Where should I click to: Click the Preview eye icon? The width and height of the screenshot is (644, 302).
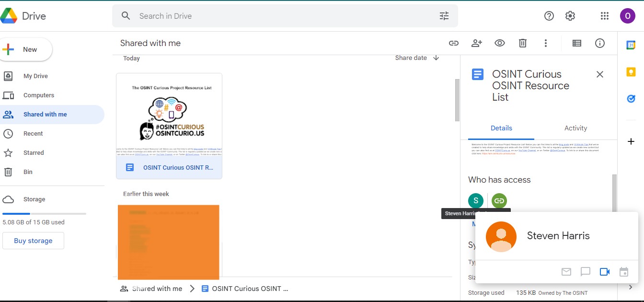coord(500,43)
